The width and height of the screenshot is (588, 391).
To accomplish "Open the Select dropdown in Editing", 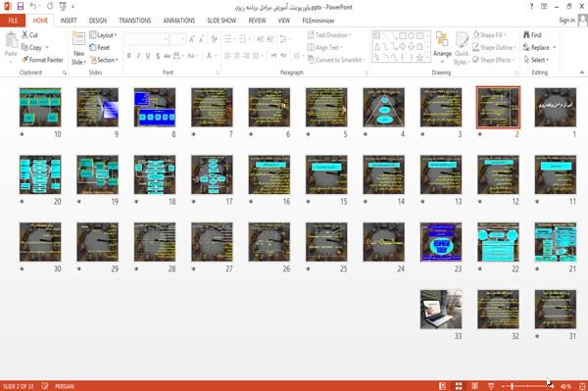I will tap(536, 60).
